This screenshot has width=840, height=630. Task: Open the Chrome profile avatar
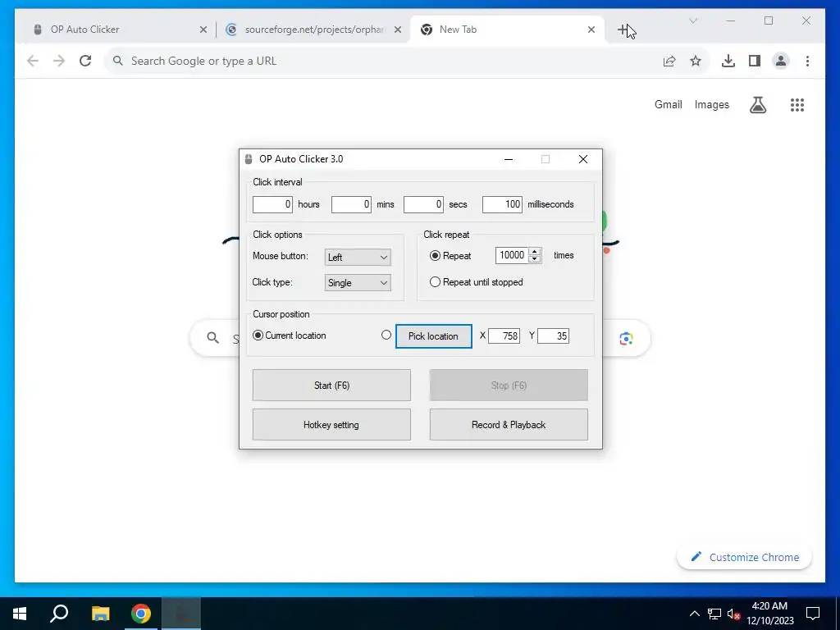click(781, 61)
